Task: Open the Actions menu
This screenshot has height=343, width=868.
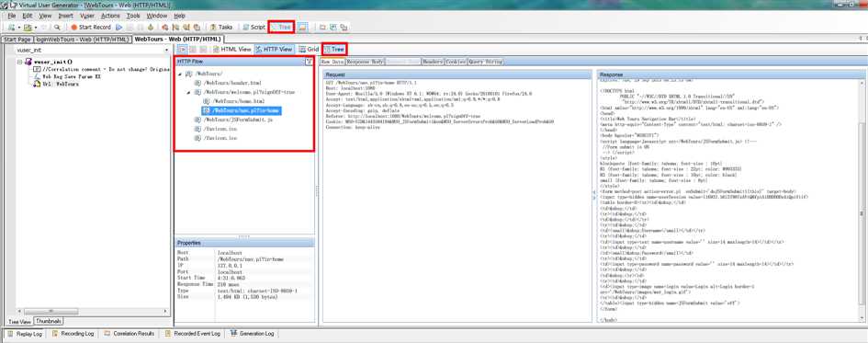Action: pyautogui.click(x=110, y=16)
